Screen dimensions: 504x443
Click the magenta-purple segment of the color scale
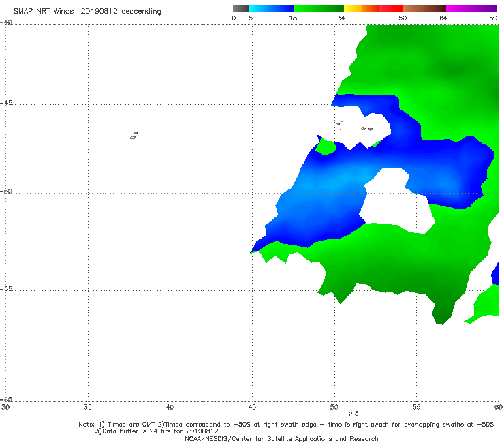[x=471, y=8]
